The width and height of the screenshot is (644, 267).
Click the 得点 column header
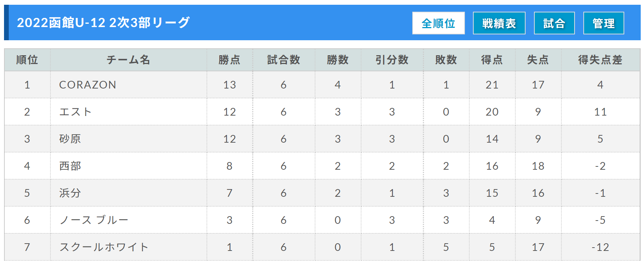click(x=492, y=60)
